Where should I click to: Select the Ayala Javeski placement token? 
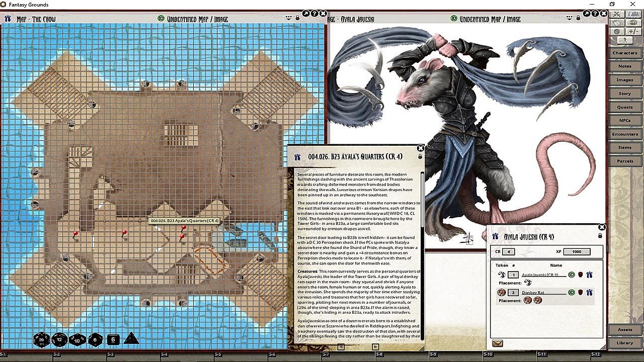coord(528,283)
